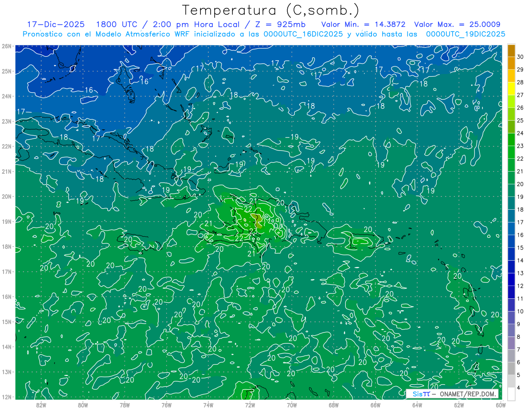The width and height of the screenshot is (532, 411).
Task: Click the 23N latitude axis label
Action: tap(6, 121)
